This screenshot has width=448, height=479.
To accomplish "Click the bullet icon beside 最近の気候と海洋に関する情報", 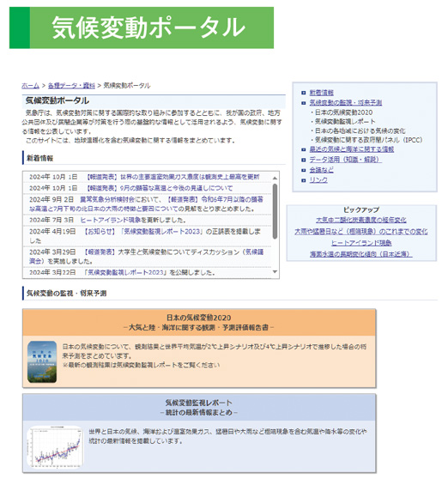I will click(x=303, y=149).
